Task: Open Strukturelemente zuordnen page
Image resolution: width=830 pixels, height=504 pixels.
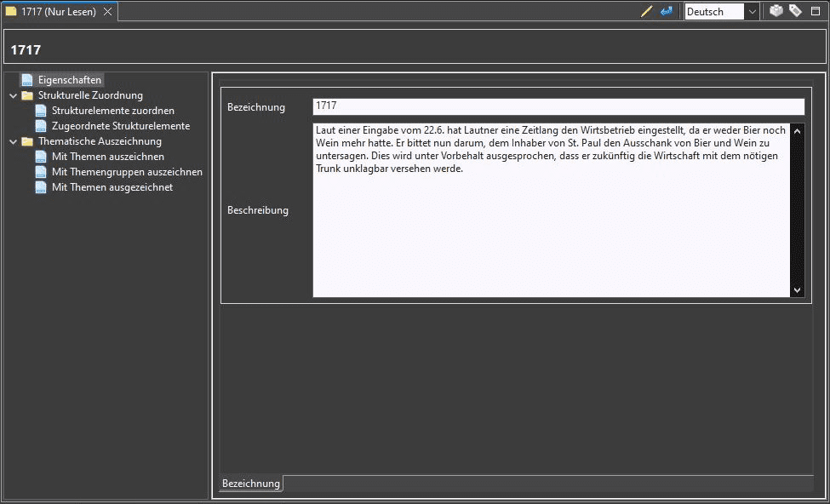Action: pyautogui.click(x=112, y=111)
